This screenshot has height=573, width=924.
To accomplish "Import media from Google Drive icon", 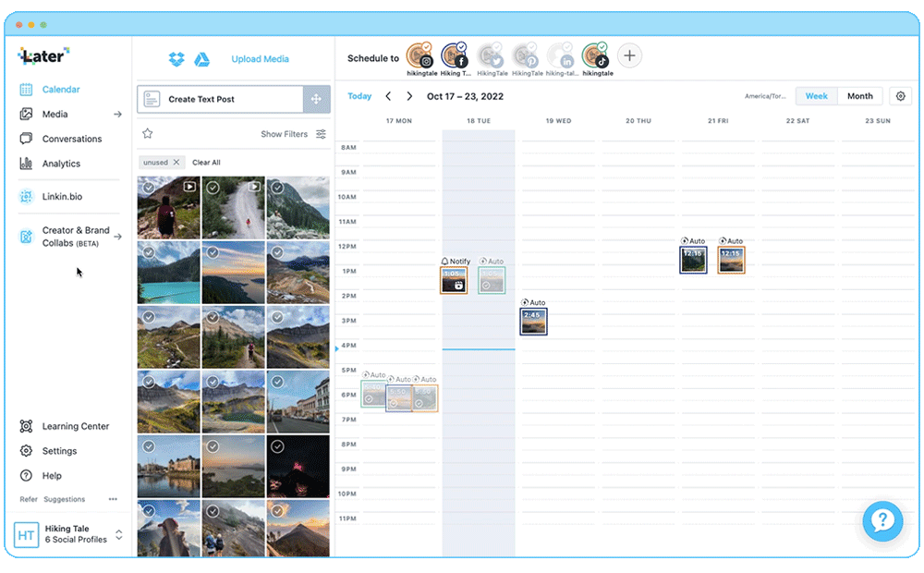I will click(202, 59).
